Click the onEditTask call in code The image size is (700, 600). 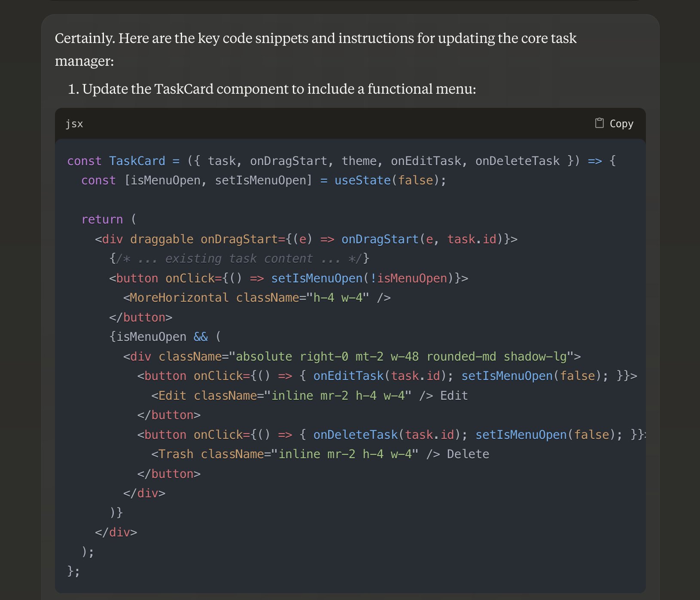point(348,376)
